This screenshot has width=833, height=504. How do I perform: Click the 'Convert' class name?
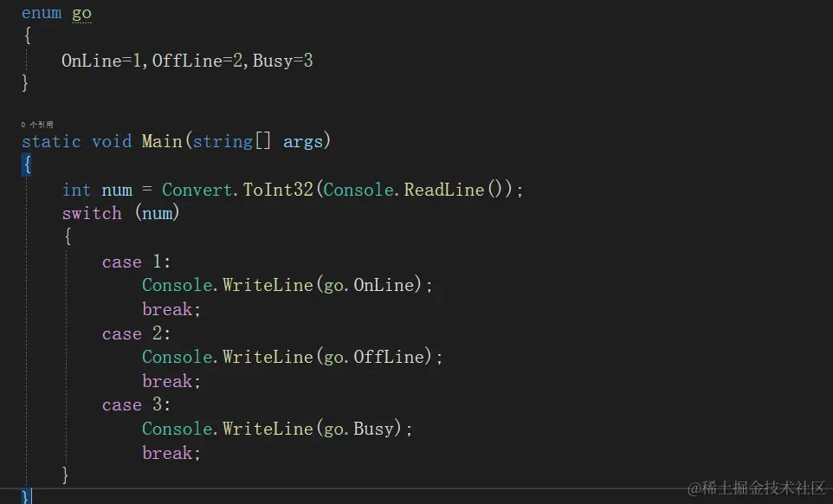[x=197, y=190]
